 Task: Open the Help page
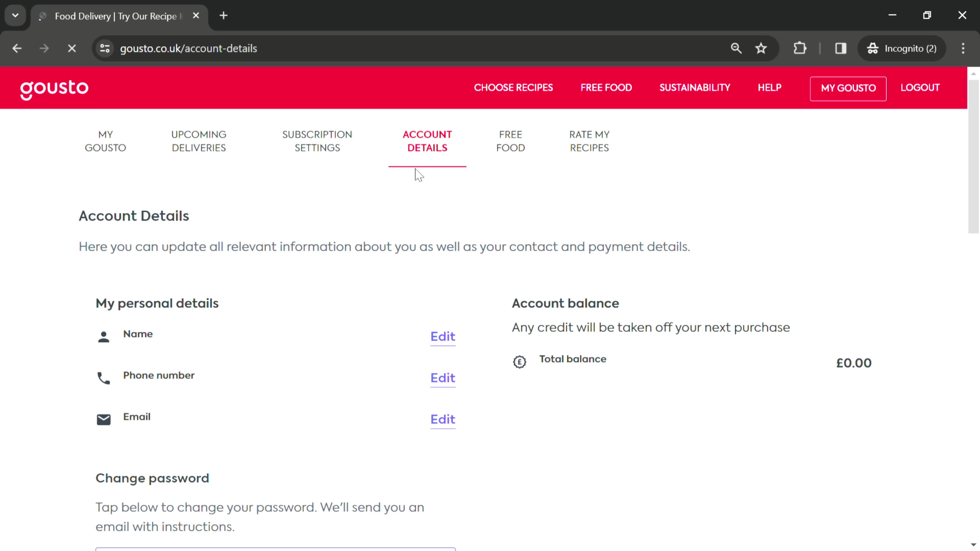(x=769, y=88)
